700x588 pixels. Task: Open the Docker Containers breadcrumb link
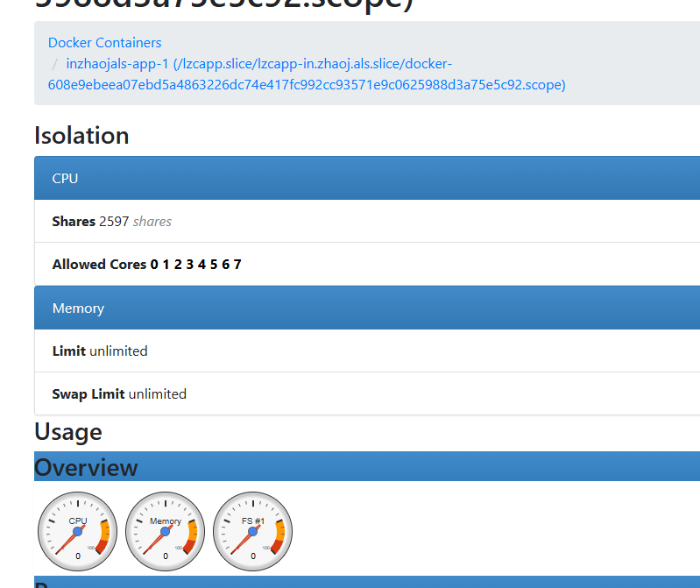105,42
